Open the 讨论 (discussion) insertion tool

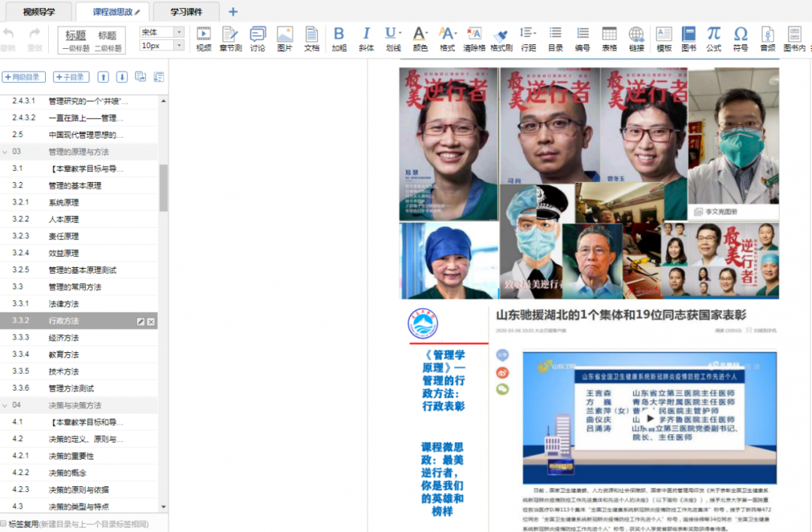point(257,38)
